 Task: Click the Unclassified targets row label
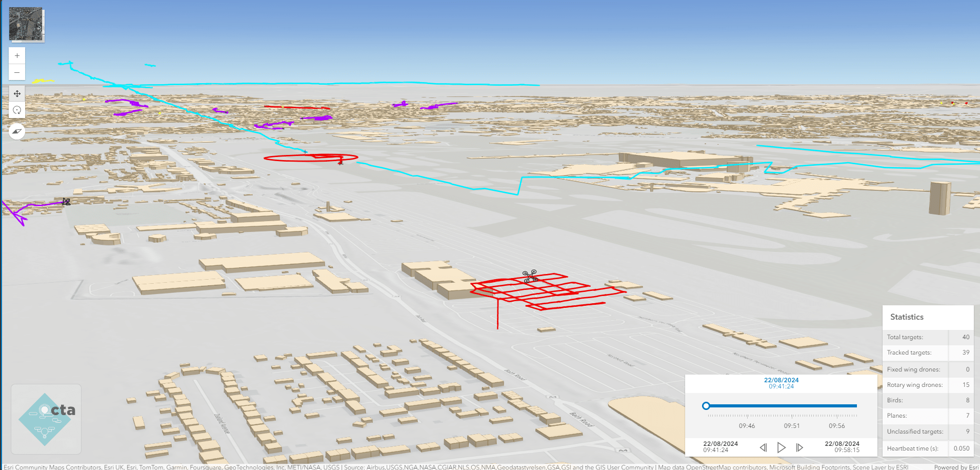point(915,432)
